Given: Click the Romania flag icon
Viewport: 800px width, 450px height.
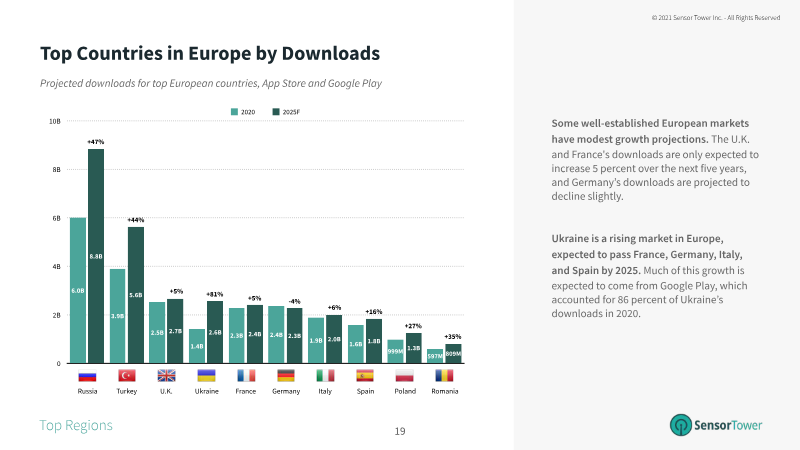Looking at the screenshot, I should pos(445,376).
